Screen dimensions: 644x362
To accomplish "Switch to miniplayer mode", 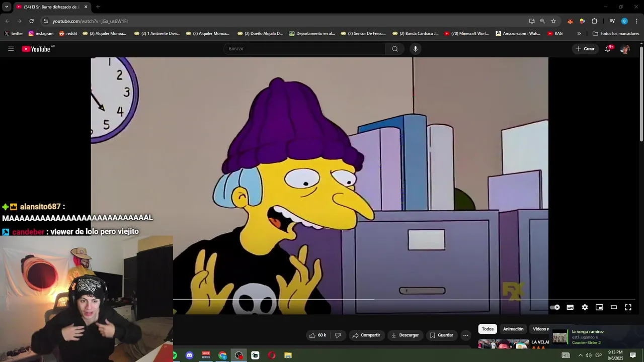I will click(x=599, y=307).
